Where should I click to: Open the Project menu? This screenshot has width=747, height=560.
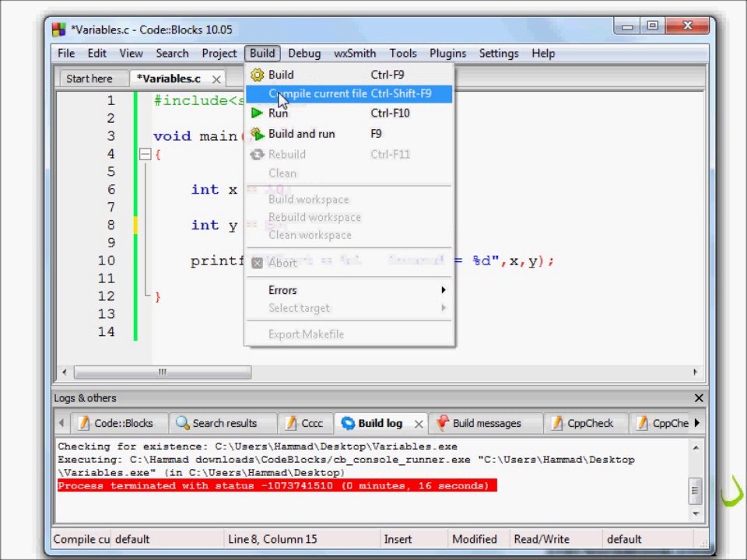coord(219,54)
